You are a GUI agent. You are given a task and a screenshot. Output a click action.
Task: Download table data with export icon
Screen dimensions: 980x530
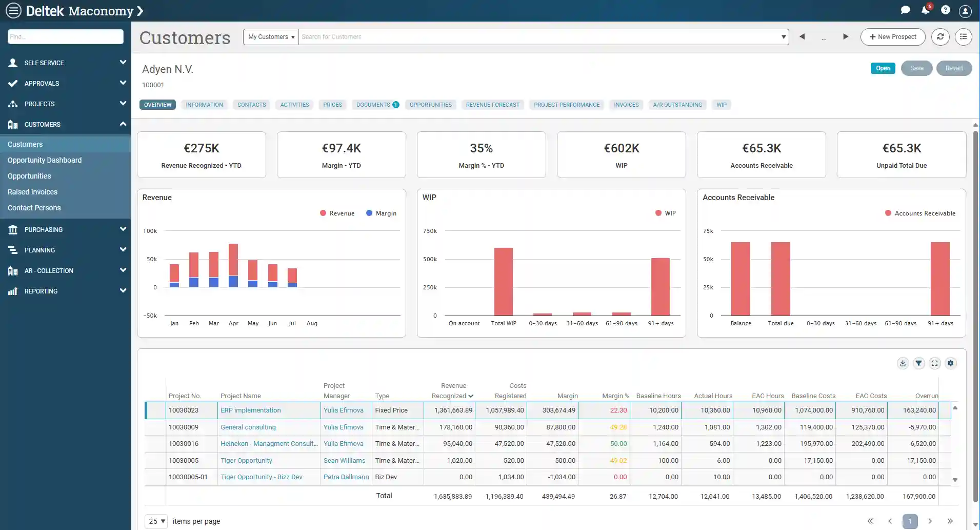point(903,363)
